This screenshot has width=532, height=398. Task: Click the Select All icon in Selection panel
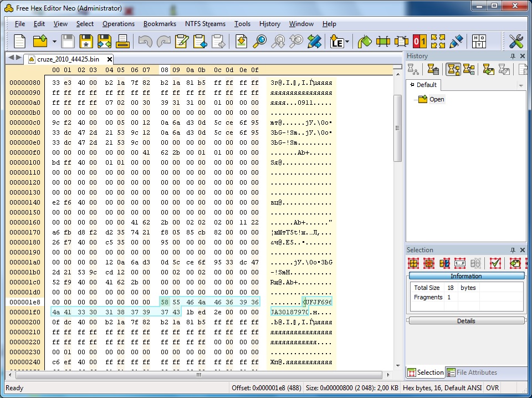[x=413, y=263]
